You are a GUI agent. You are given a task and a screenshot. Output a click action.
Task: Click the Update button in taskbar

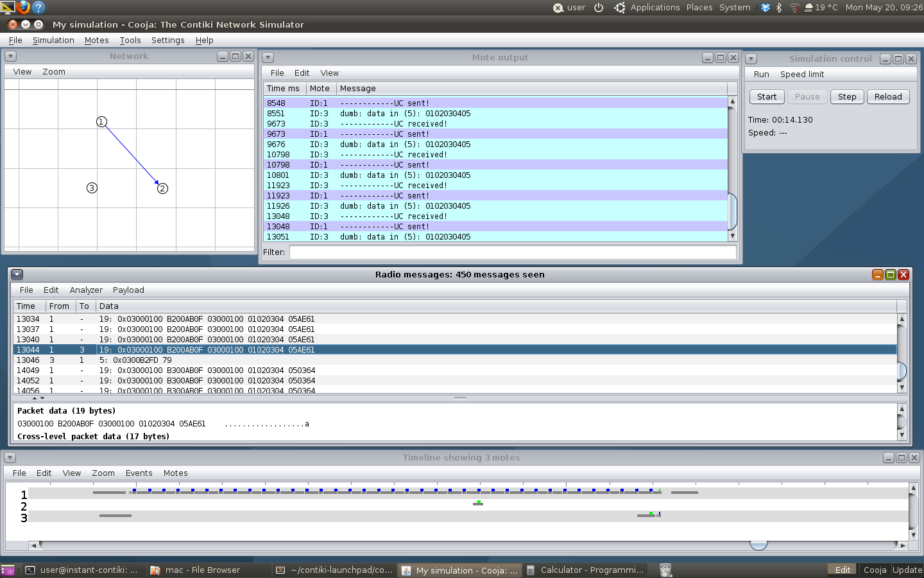point(907,570)
